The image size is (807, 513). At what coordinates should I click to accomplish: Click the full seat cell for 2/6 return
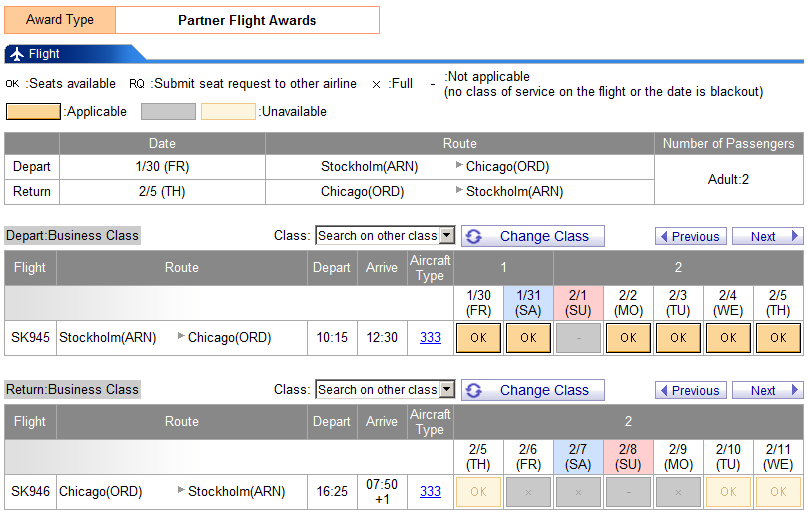pos(528,492)
